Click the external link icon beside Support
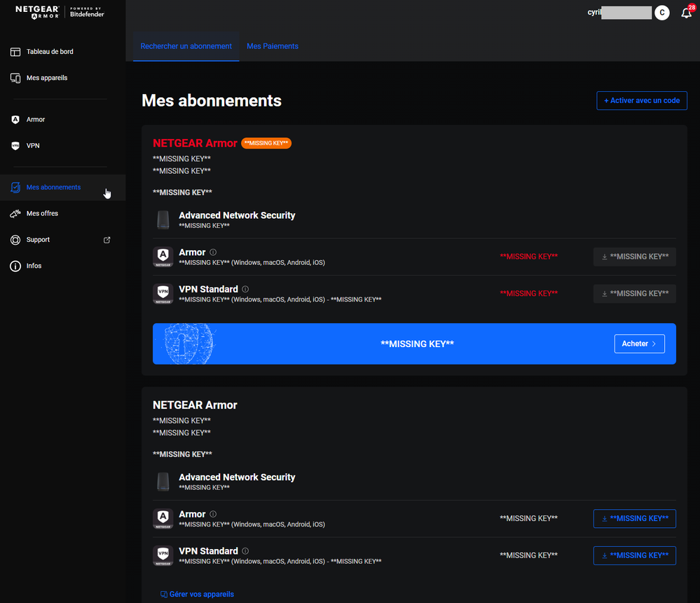This screenshot has width=700, height=603. (x=107, y=240)
